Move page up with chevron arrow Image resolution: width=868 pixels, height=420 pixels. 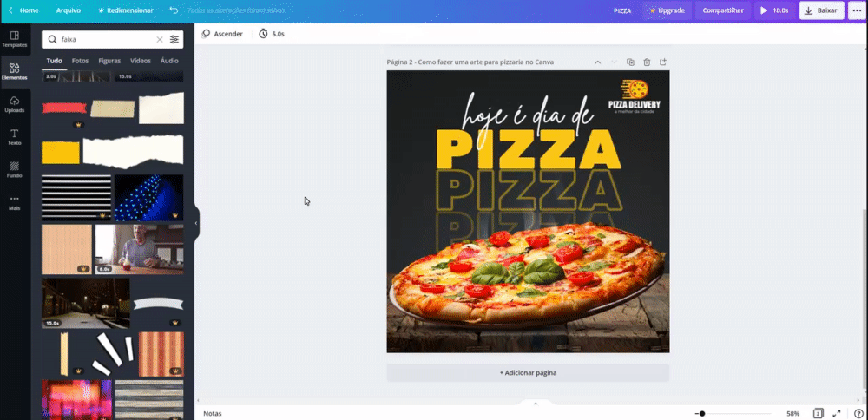[x=598, y=62]
